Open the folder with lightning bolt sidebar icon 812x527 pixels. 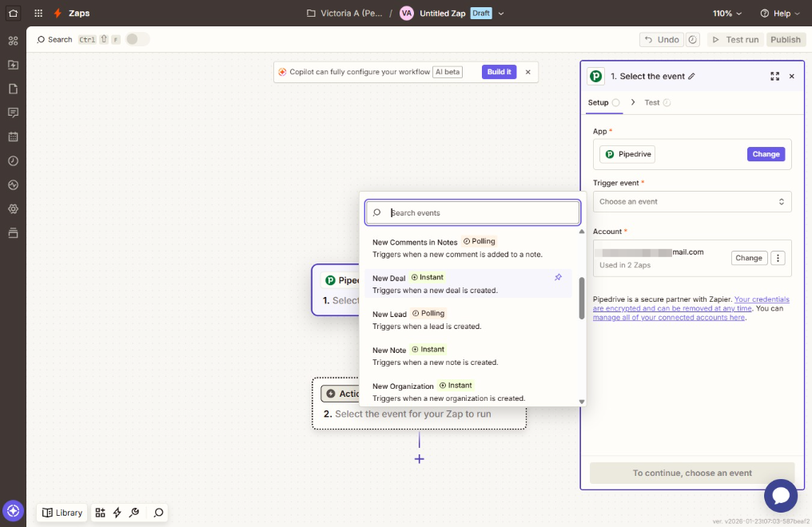(x=14, y=65)
